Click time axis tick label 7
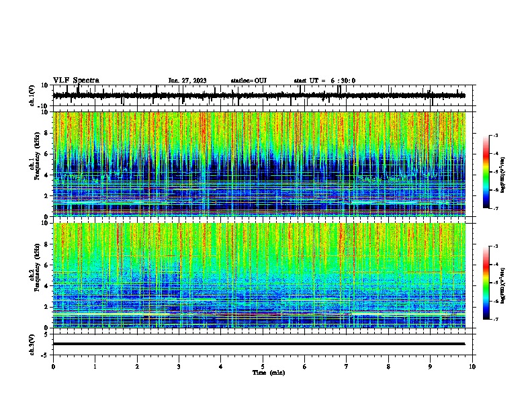The height and width of the screenshot is (411, 532). [347, 367]
